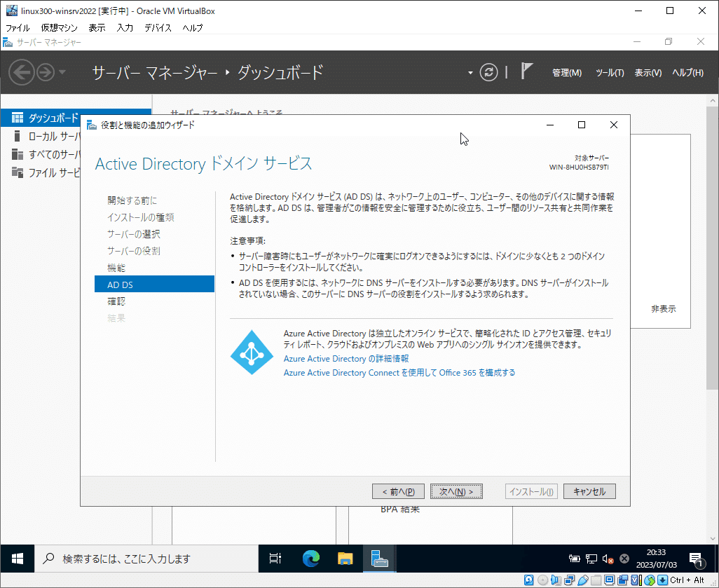Click the Azure Active Directory logo
This screenshot has height=588, width=719.
tap(252, 353)
